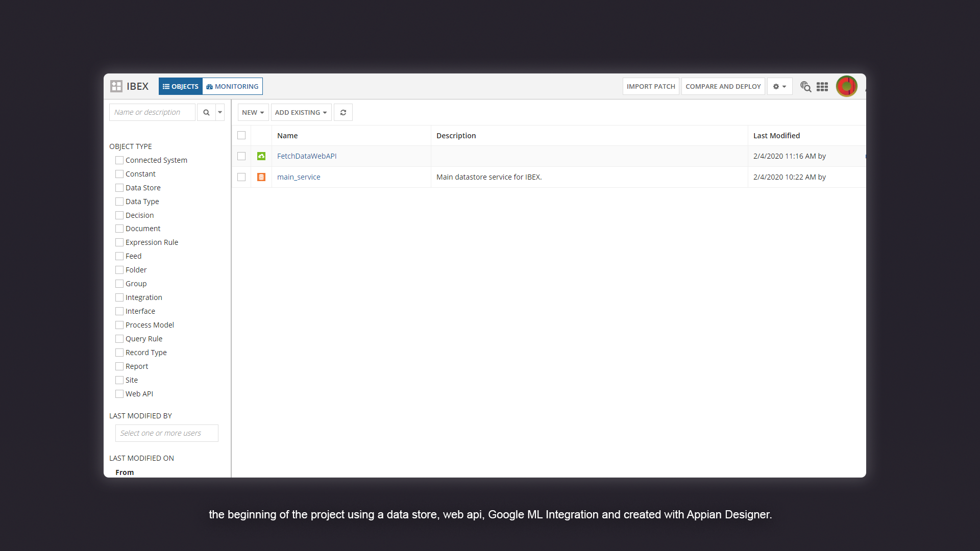Click the IBEX application grid icon

click(116, 86)
